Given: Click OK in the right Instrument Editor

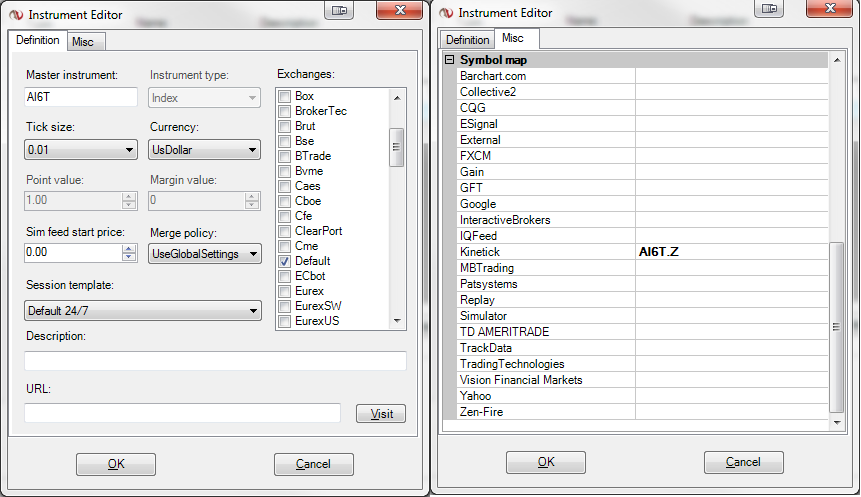Looking at the screenshot, I should pyautogui.click(x=546, y=462).
